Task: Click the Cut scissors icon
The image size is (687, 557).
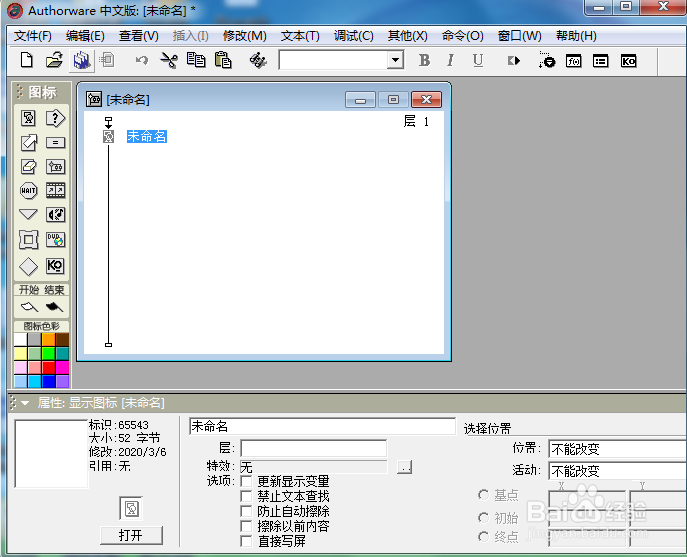Action: [x=169, y=60]
